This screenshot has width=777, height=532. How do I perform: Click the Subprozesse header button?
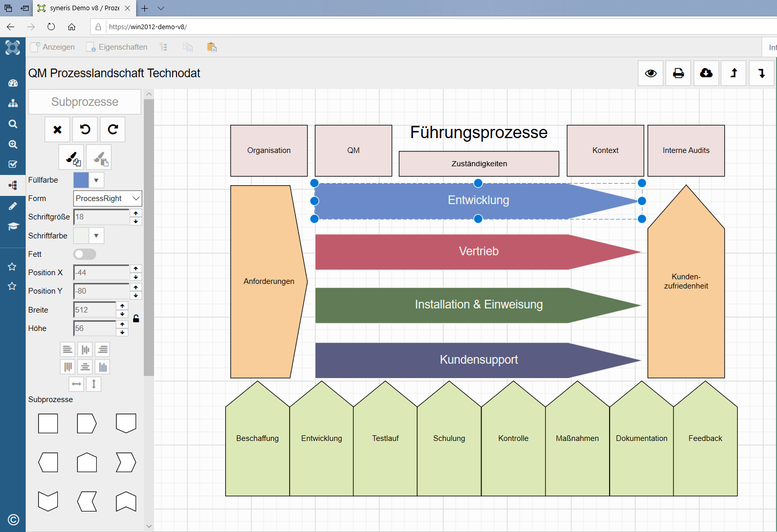pos(84,102)
